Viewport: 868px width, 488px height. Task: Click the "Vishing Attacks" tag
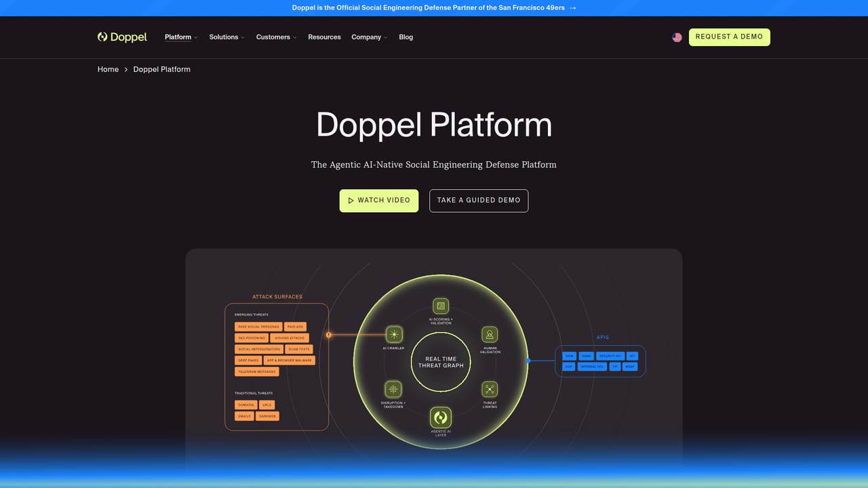tap(290, 338)
